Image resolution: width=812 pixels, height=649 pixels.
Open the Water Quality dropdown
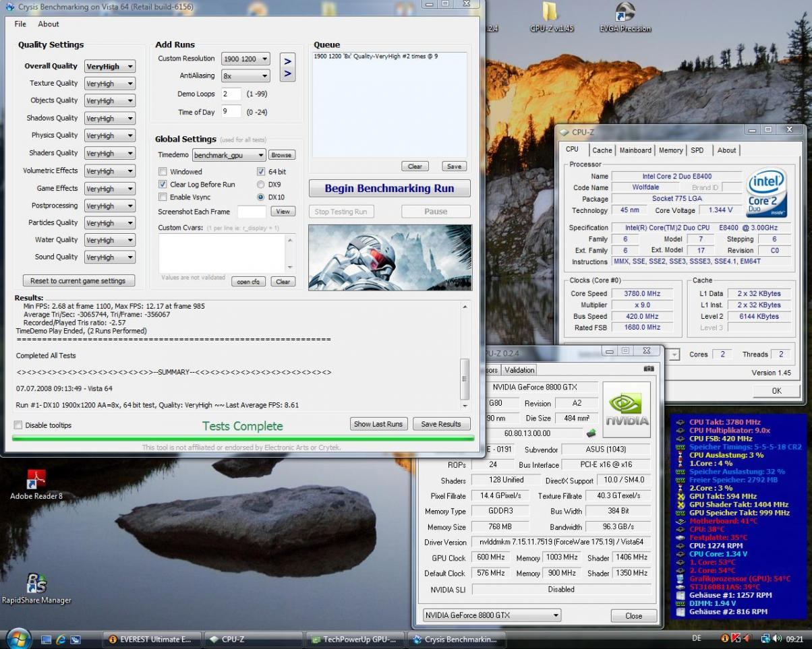(110, 240)
